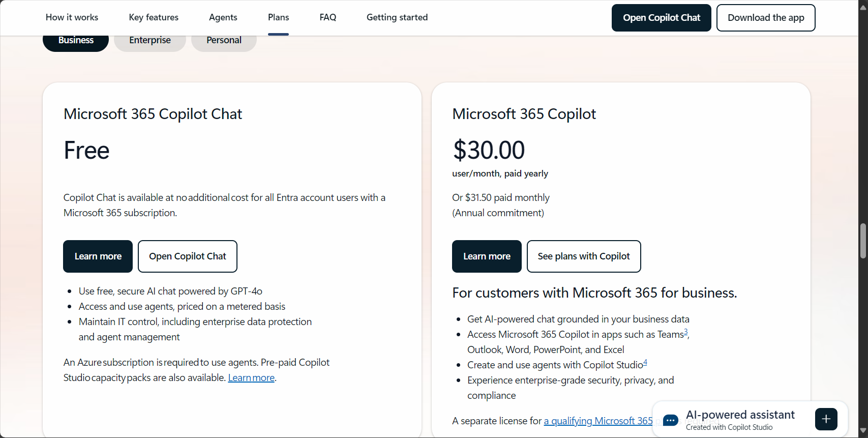
Task: Click the Open Copilot Chat header button
Action: click(662, 18)
